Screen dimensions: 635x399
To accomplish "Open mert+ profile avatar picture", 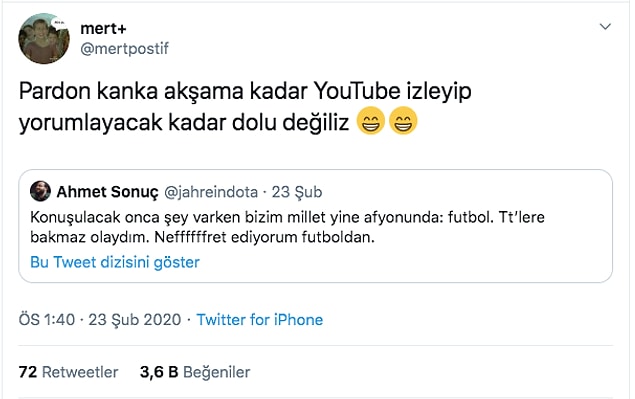I will (44, 38).
